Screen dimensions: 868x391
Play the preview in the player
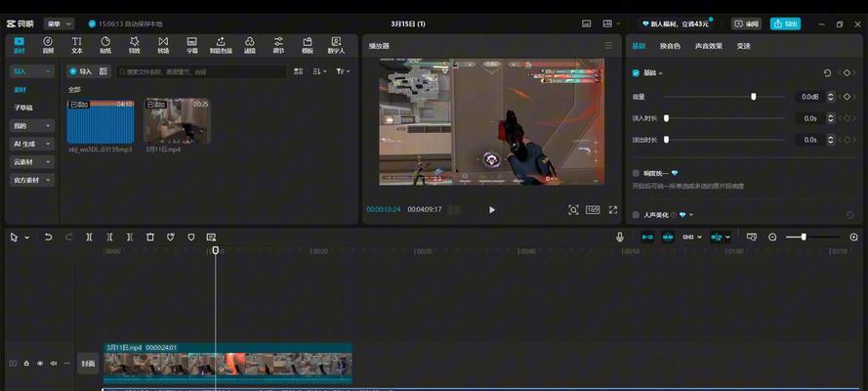pyautogui.click(x=492, y=210)
